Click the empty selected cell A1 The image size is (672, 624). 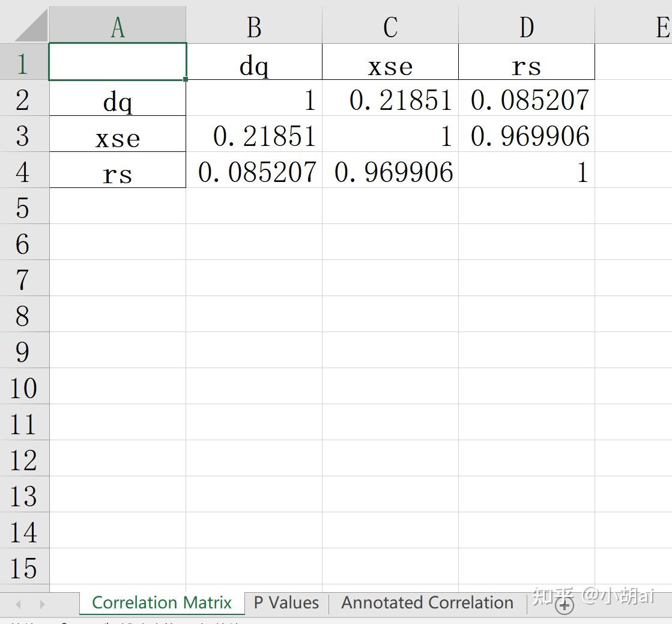[x=118, y=62]
